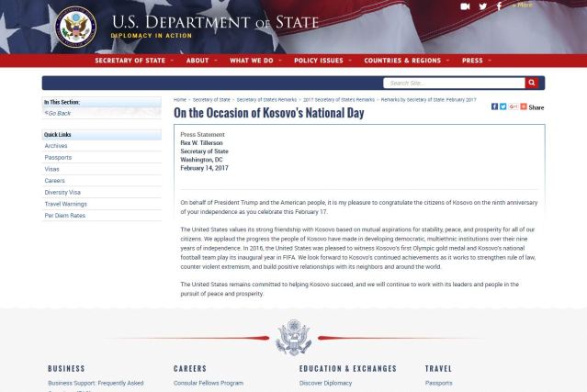
Task: Share the article on Facebook
Action: [x=494, y=106]
